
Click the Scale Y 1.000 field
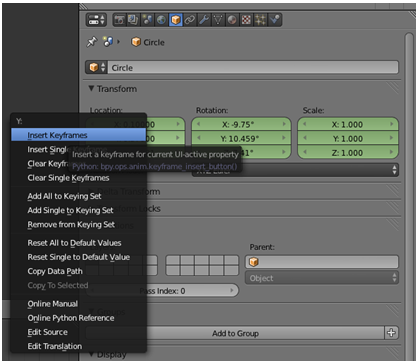(348, 138)
